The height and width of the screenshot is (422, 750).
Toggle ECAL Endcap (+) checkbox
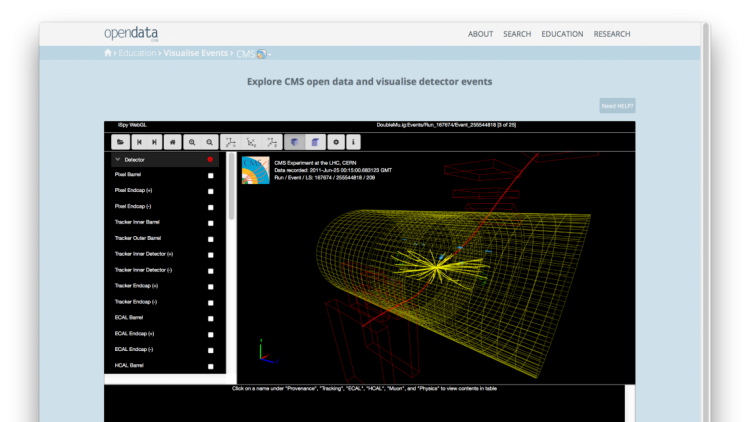coord(210,334)
